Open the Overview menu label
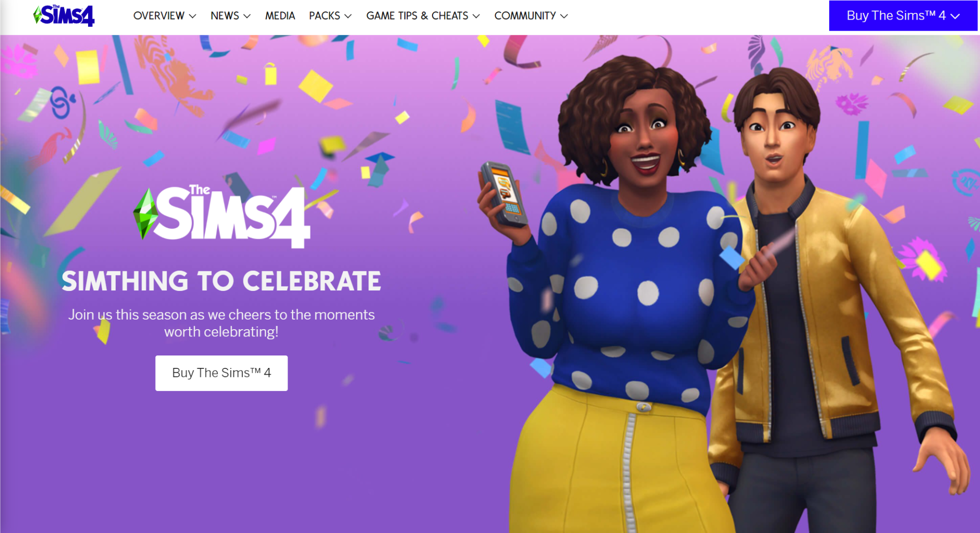The height and width of the screenshot is (533, 980). [159, 16]
